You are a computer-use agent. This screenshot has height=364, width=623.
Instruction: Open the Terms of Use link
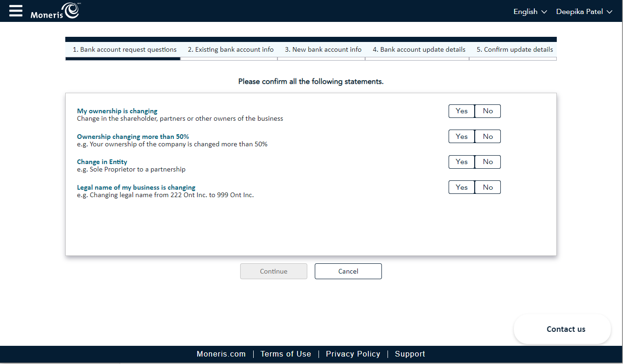click(x=286, y=354)
